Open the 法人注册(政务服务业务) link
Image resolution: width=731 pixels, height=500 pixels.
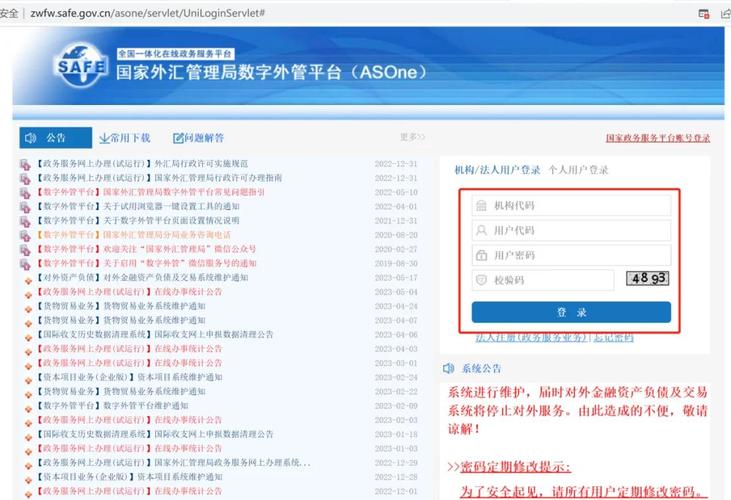coord(531,337)
